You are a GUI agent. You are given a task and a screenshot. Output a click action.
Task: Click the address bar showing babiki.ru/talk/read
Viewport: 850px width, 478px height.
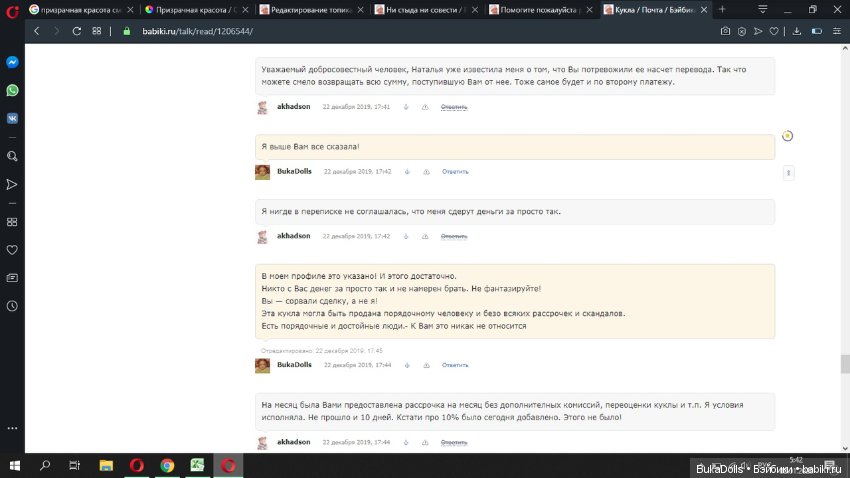pyautogui.click(x=400, y=31)
